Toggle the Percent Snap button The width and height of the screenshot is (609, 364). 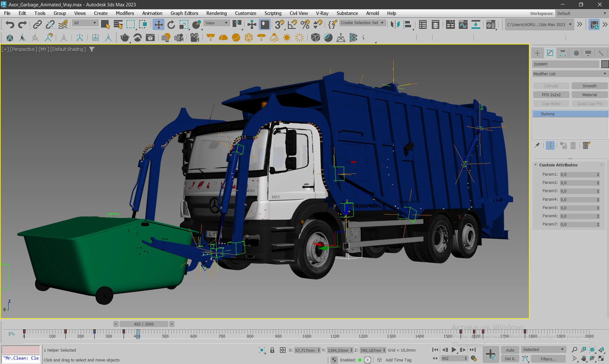tap(305, 24)
